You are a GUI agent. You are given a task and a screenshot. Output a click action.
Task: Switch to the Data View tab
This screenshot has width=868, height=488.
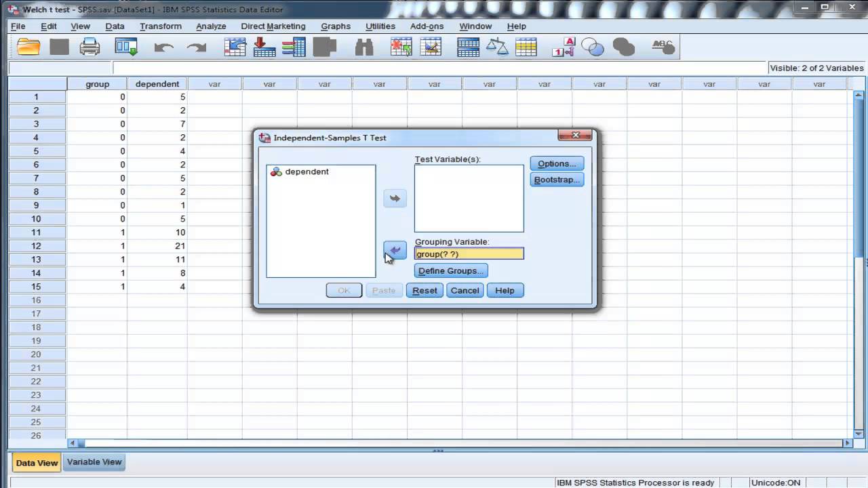point(37,463)
